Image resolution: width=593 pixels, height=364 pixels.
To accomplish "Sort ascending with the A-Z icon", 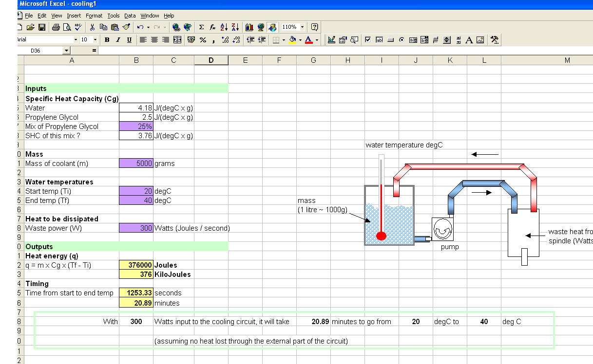I will coord(224,27).
